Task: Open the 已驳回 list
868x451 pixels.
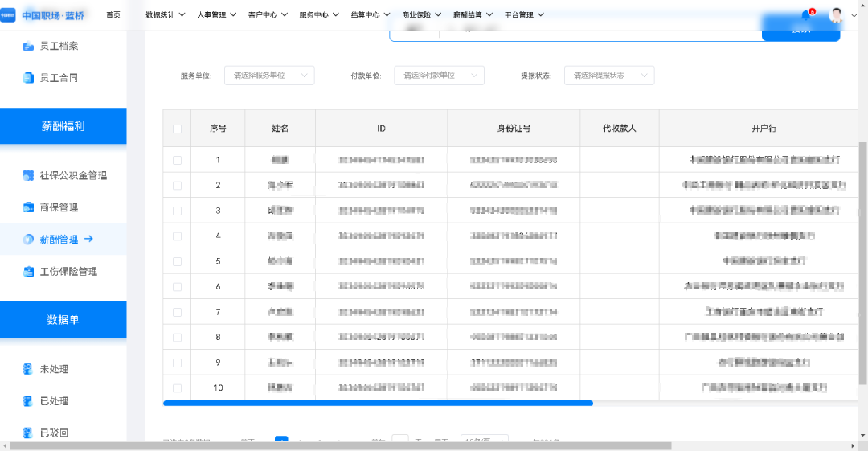Action: [x=55, y=433]
